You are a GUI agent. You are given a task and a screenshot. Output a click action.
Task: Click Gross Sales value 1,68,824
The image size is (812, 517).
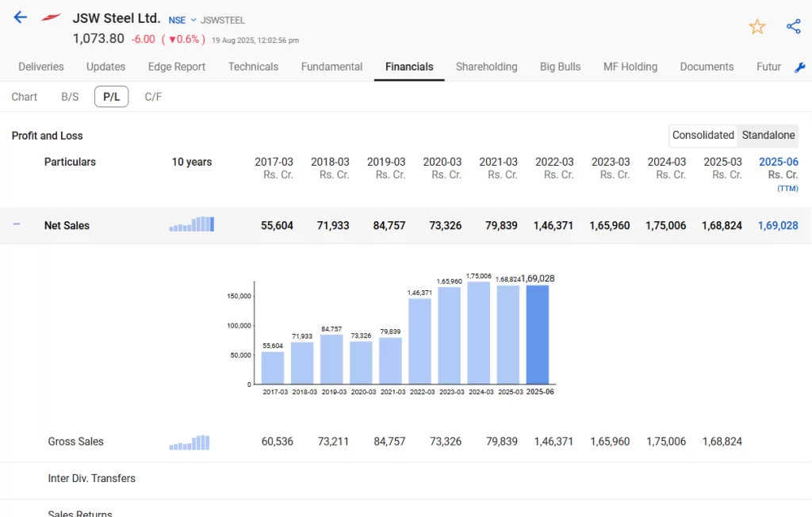(x=722, y=442)
